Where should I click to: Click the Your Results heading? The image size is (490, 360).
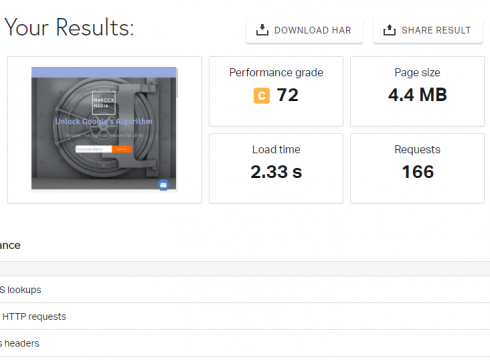[69, 27]
